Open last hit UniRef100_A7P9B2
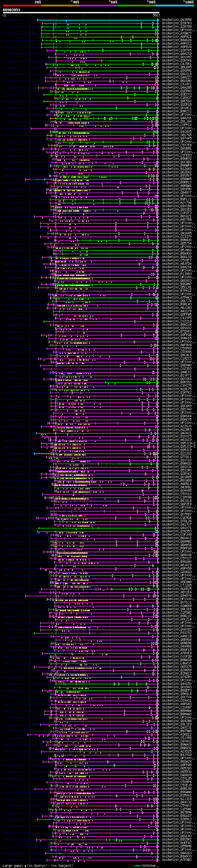 click(177, 860)
